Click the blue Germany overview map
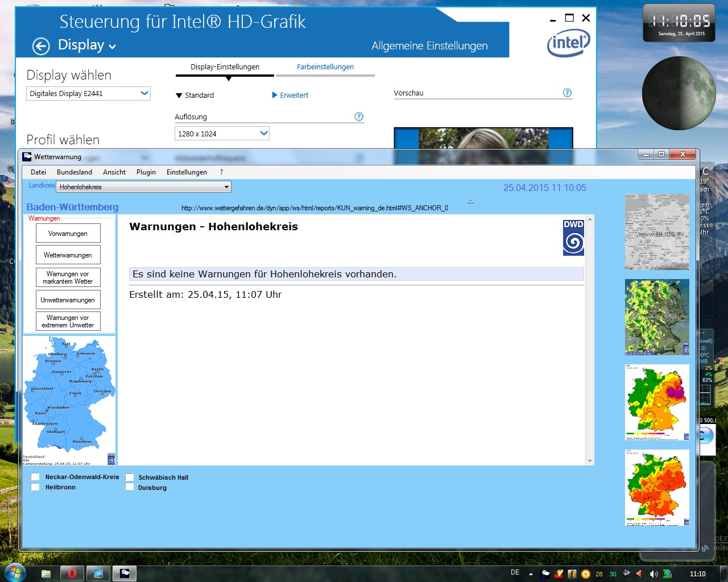 68,398
